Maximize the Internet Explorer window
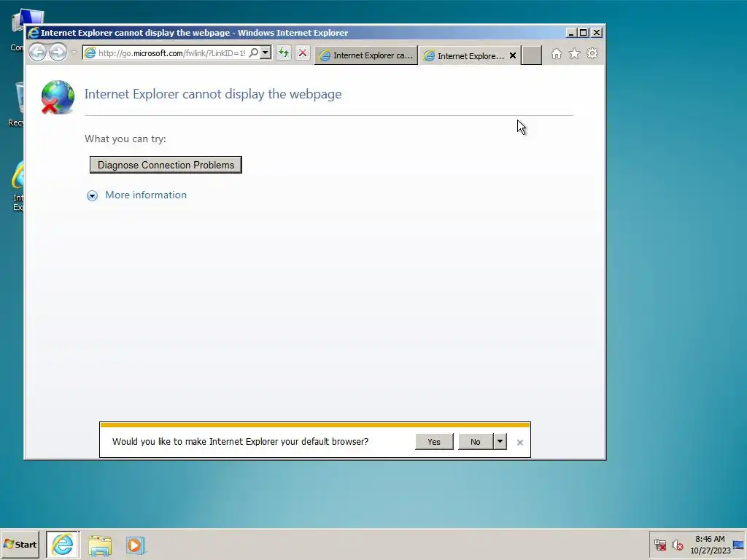The width and height of the screenshot is (747, 560). point(584,32)
